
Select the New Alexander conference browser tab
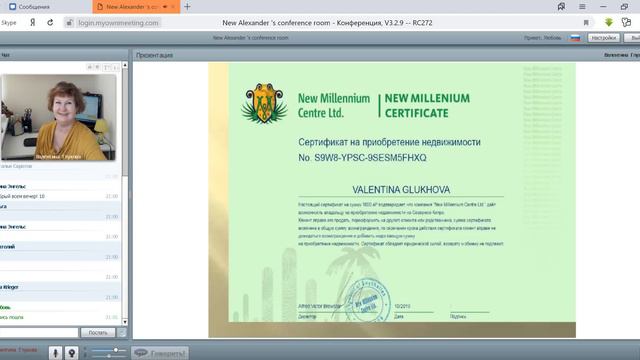click(x=136, y=7)
